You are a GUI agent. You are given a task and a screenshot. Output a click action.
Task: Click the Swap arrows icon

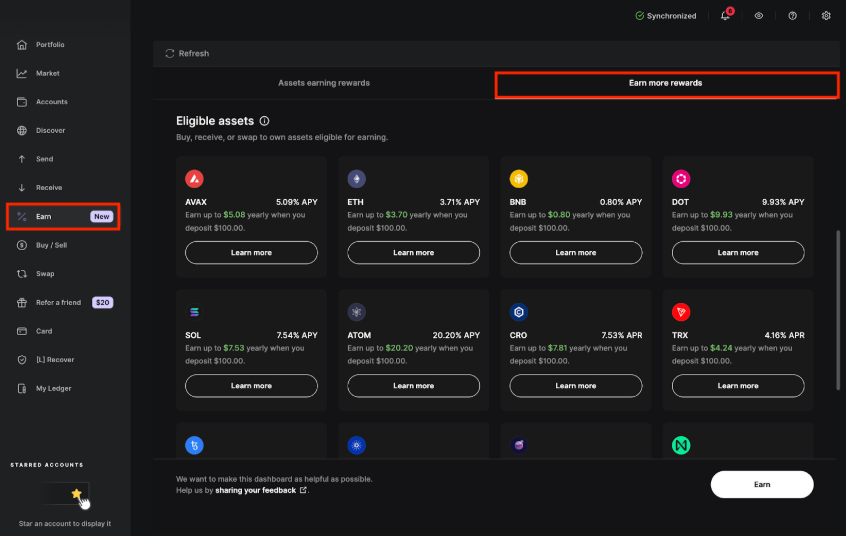[22, 274]
